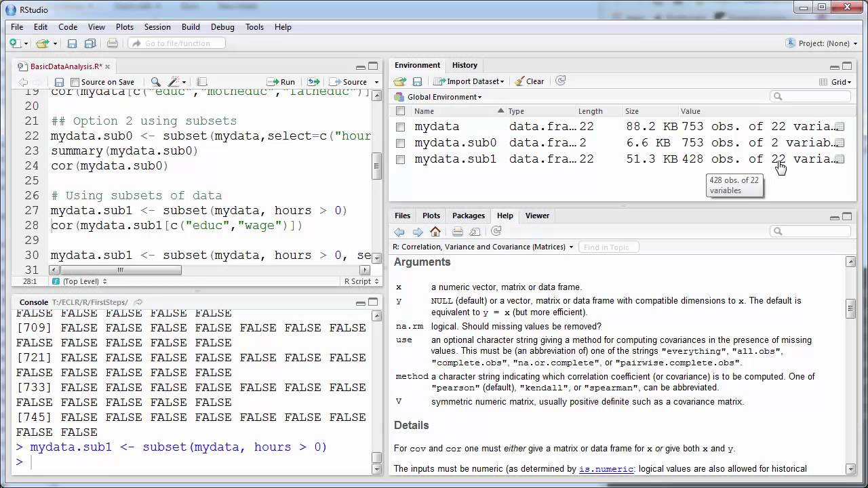The width and height of the screenshot is (868, 488).
Task: Open the New File dropdown arrow
Action: pos(26,43)
